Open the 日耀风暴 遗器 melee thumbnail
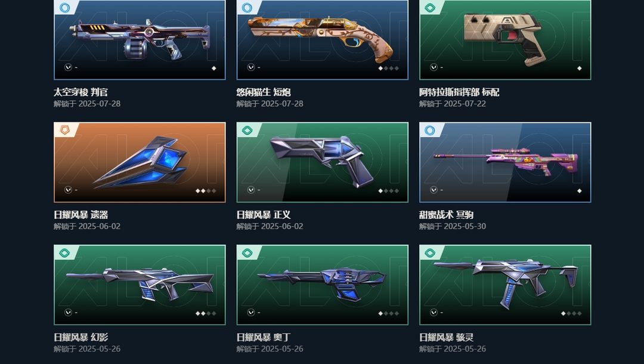Viewport: 644px width, 364px height. tap(140, 162)
